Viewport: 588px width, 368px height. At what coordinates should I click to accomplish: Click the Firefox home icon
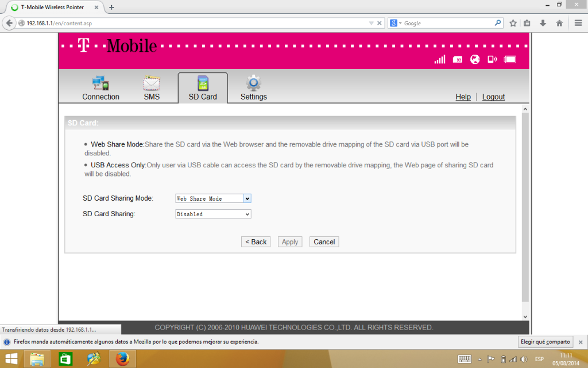coord(559,23)
